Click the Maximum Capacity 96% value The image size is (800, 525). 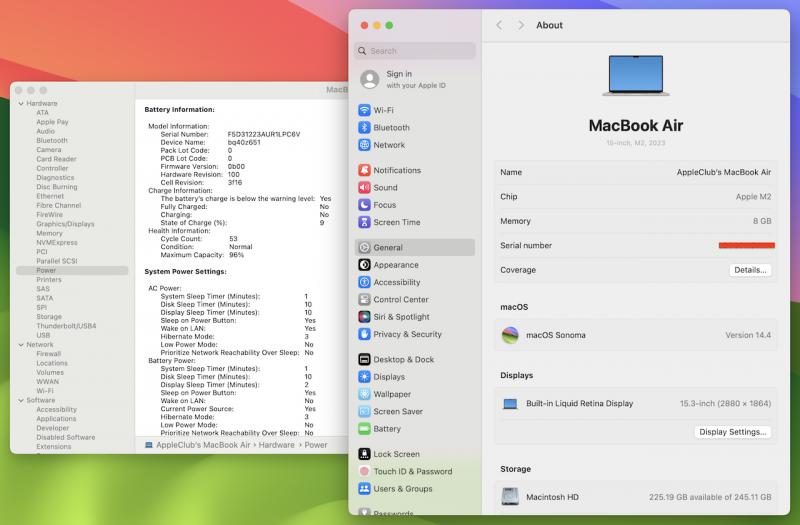pyautogui.click(x=236, y=255)
